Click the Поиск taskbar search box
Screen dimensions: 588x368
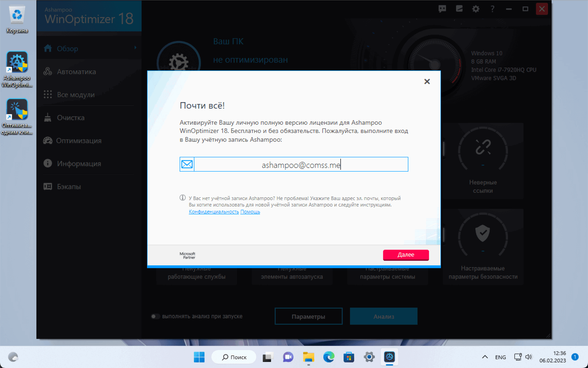pos(233,357)
